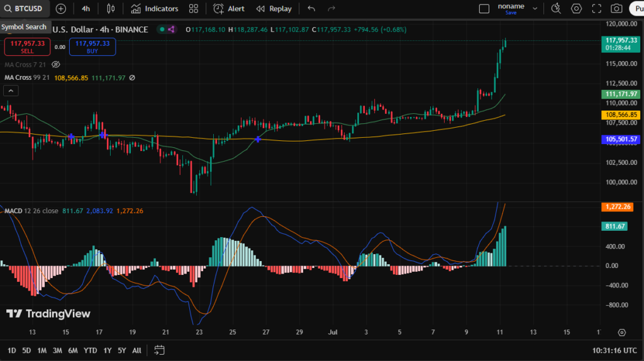Click the green MA value 111,171.97 in legend
644x361 pixels.
click(x=108, y=77)
